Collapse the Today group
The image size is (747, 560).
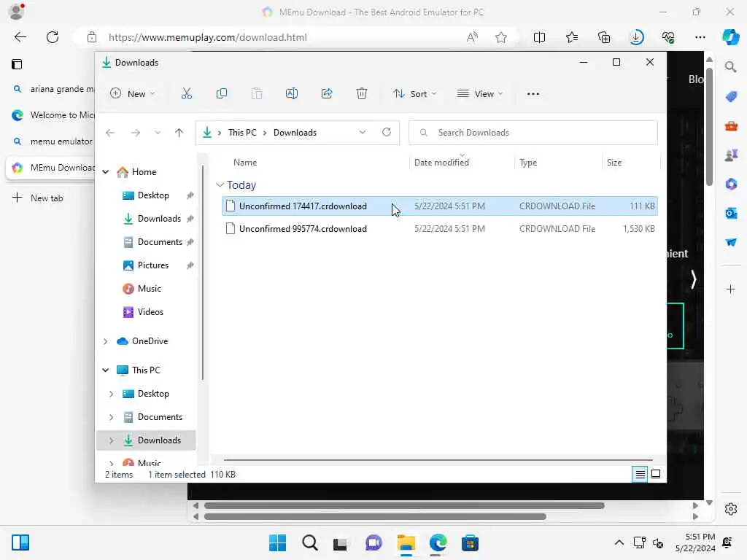point(220,184)
